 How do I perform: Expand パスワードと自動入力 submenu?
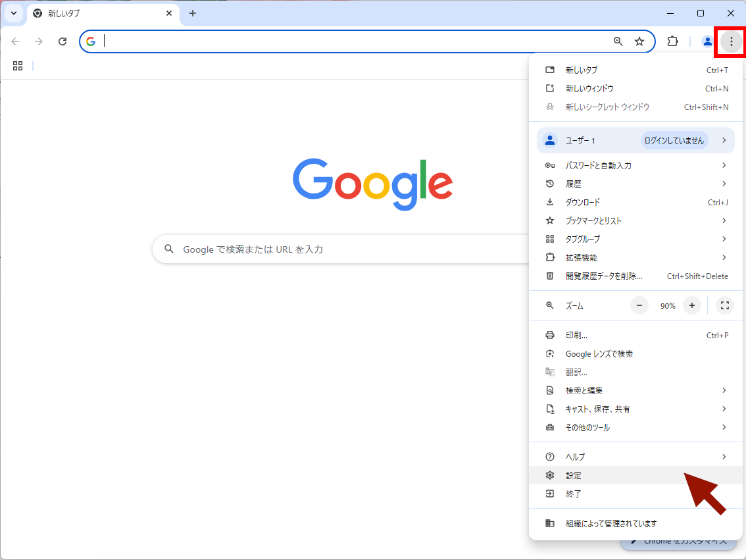click(636, 165)
